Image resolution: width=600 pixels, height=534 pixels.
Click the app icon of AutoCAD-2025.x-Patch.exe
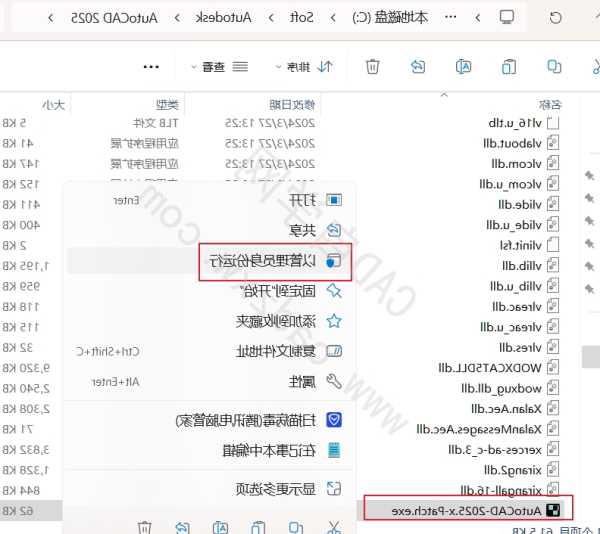point(553,510)
